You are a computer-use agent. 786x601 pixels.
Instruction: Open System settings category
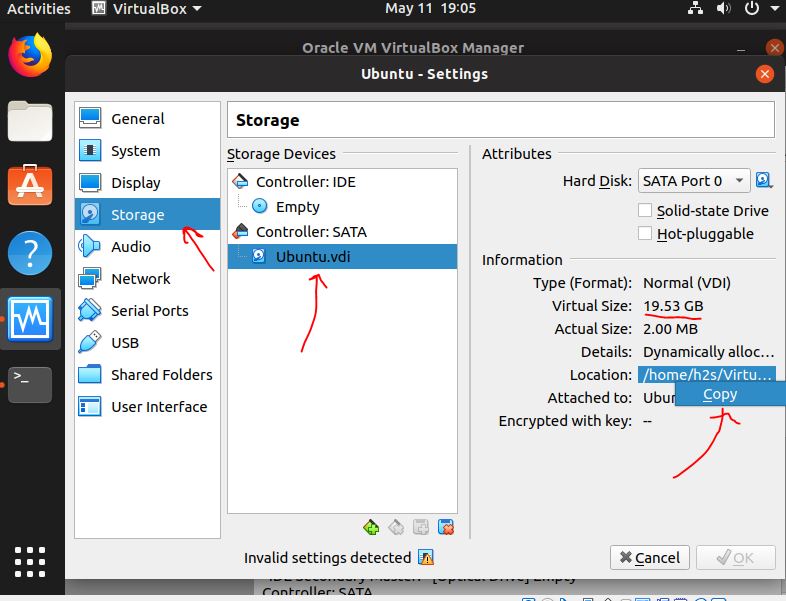(x=147, y=151)
